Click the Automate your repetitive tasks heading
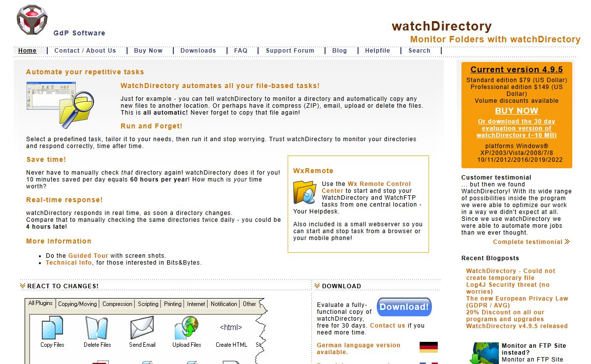591x364 pixels. point(85,72)
